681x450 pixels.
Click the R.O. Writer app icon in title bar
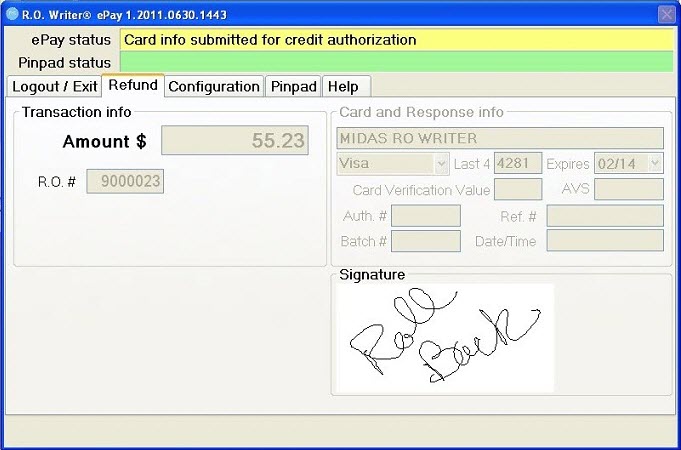(12, 13)
